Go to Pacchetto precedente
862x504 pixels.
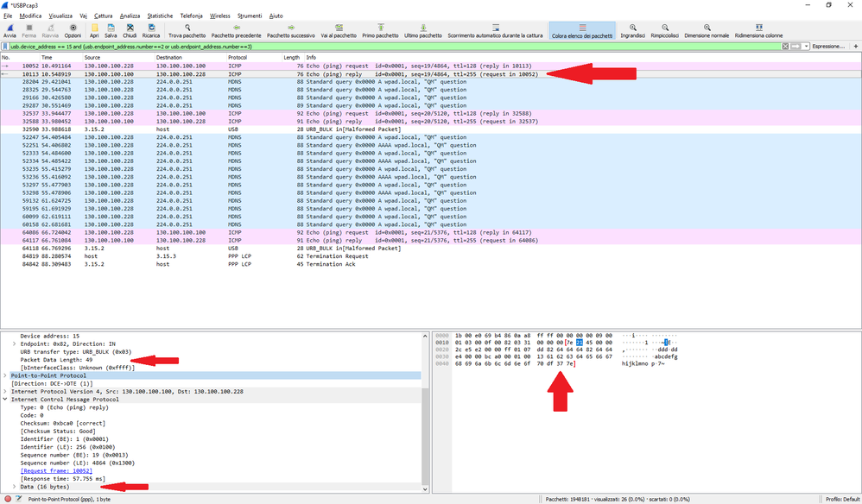237,30
